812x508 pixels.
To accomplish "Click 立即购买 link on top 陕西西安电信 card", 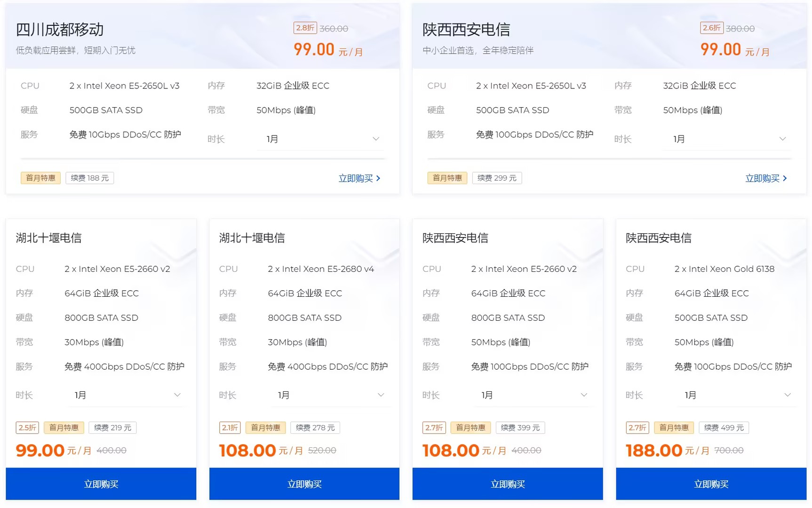I will 766,178.
